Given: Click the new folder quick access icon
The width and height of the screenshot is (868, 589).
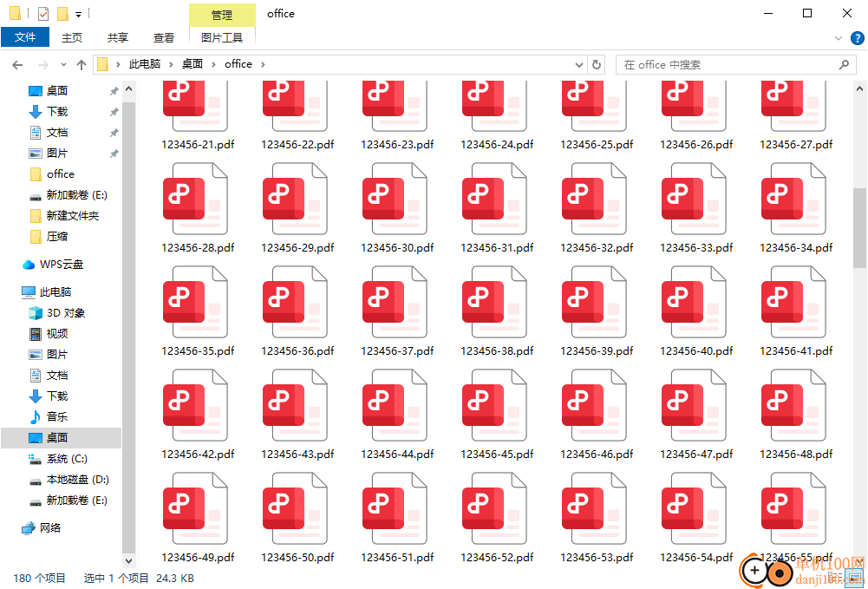Looking at the screenshot, I should tap(63, 13).
